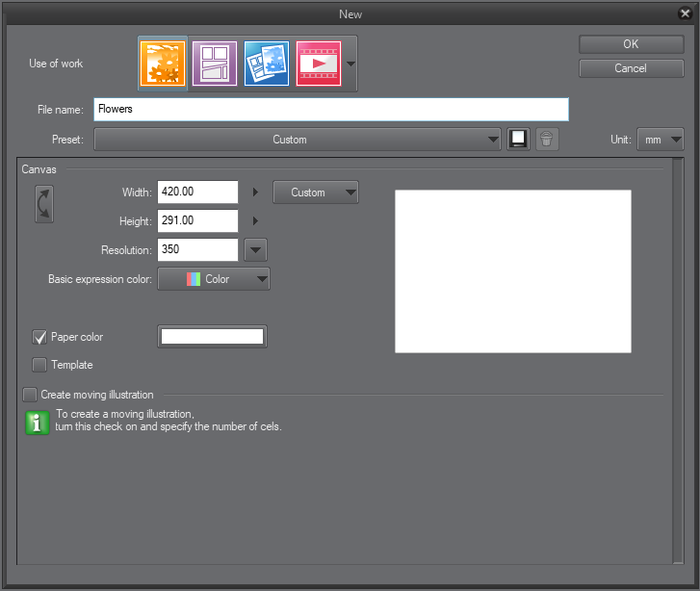
Task: Open the Preset dropdown set to Custom
Action: click(298, 140)
